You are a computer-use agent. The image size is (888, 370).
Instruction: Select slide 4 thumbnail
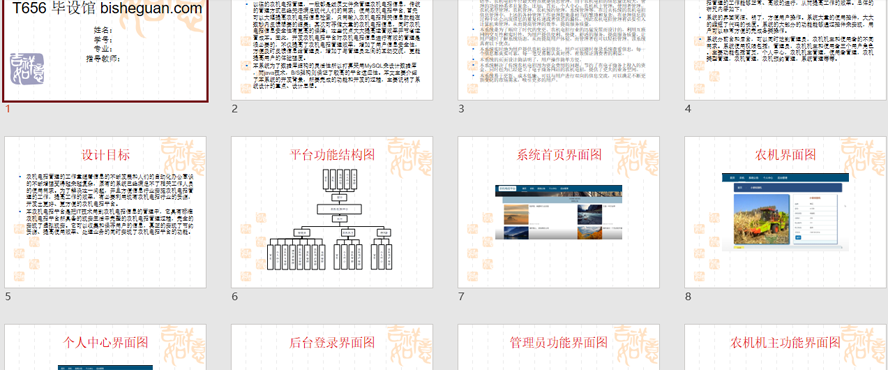[x=785, y=50]
